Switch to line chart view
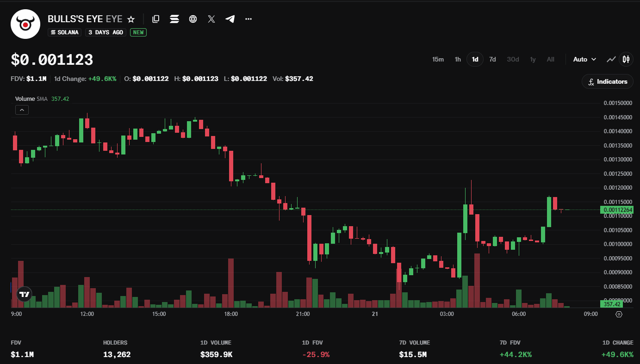This screenshot has width=640, height=364. (x=611, y=59)
